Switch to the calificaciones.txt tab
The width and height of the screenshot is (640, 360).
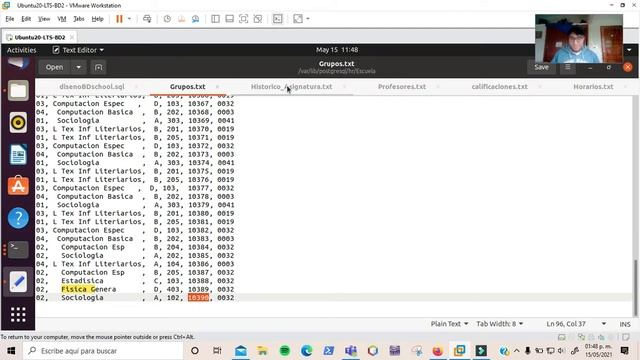(x=500, y=87)
